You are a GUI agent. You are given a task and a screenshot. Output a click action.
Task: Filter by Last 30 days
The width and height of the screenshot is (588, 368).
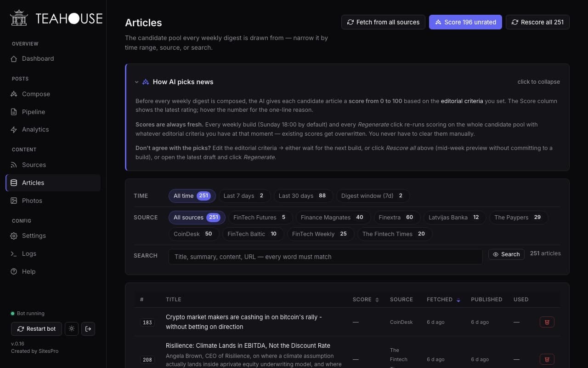[x=303, y=196]
